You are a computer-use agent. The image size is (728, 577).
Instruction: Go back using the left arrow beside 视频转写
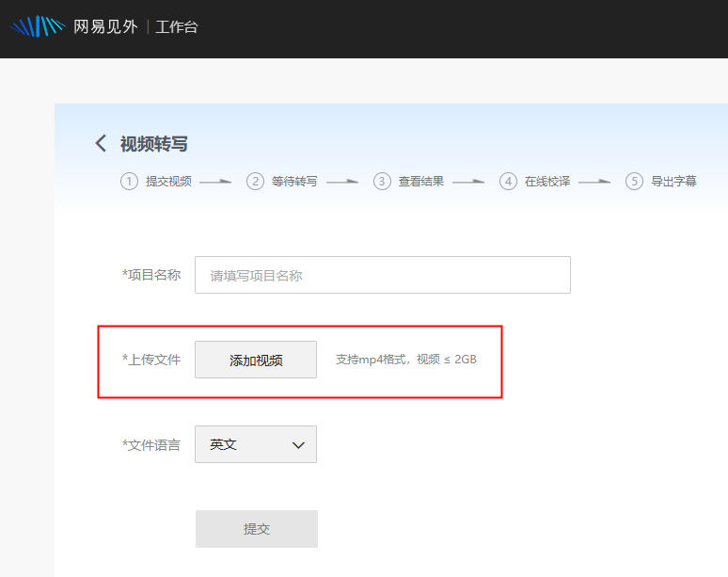[101, 143]
